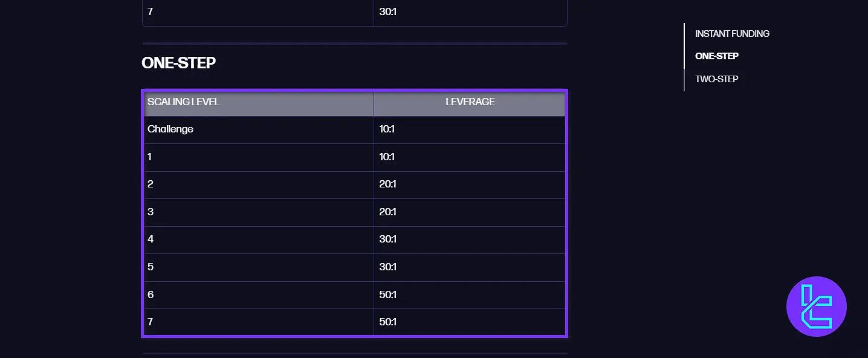868x358 pixels.
Task: Select ONE-STEP in the side navigation
Action: click(717, 56)
